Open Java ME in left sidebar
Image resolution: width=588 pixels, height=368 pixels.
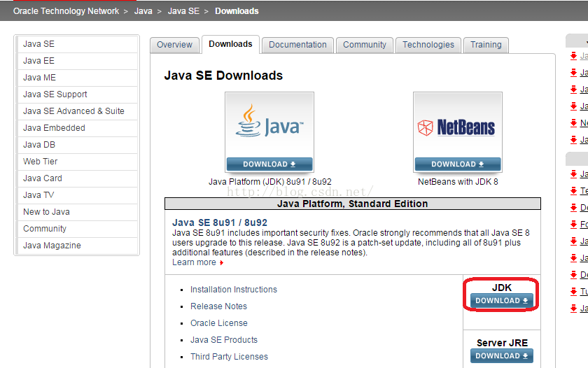pos(77,78)
